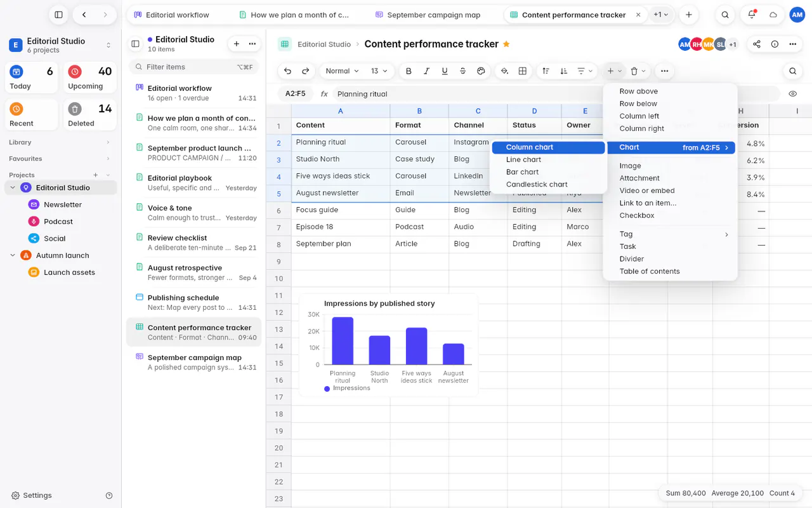The image size is (812, 508).
Task: Click the Editorial Studio breadcrumb link
Action: tap(324, 44)
